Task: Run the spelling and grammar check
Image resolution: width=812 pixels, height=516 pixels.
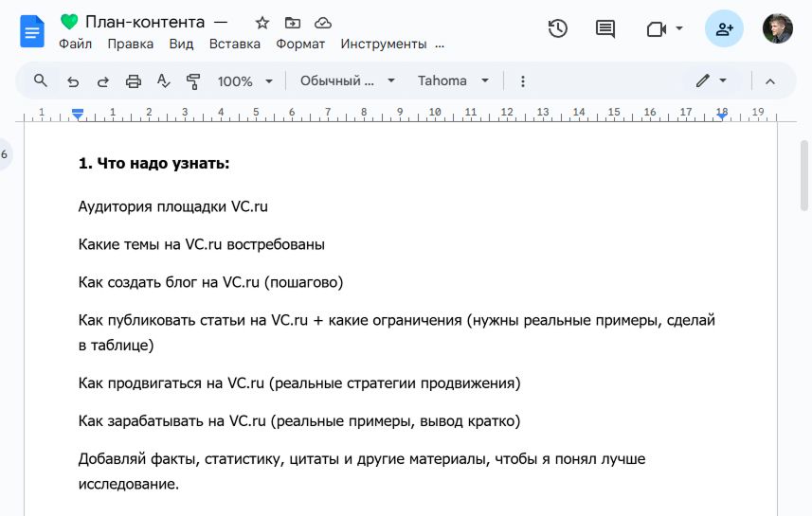Action: click(x=163, y=81)
